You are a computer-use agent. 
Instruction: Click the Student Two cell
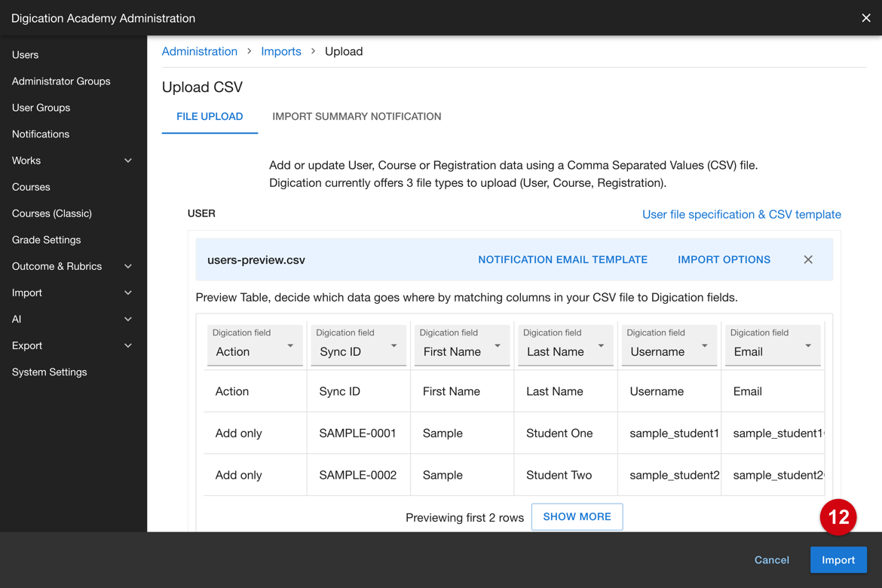tap(565, 475)
